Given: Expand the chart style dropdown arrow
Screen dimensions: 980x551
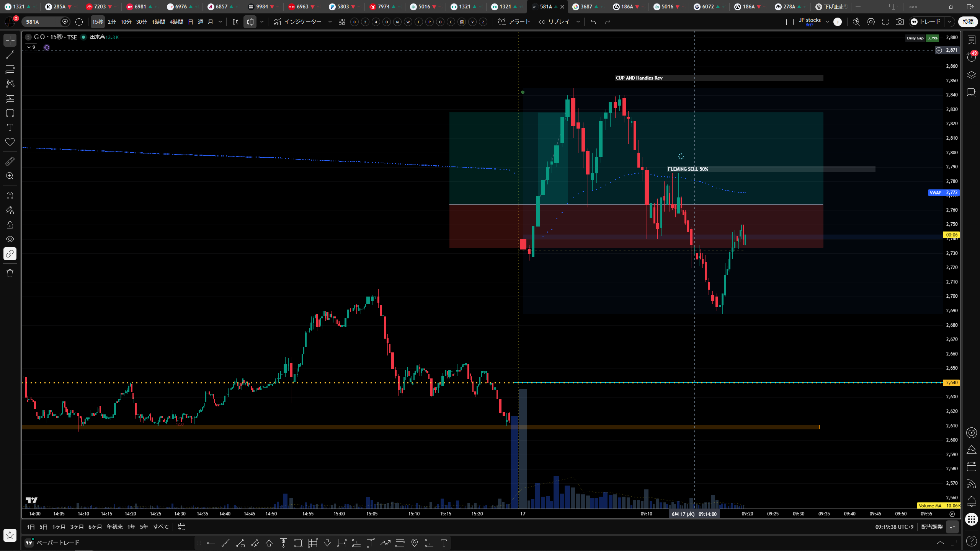Looking at the screenshot, I should [262, 22].
